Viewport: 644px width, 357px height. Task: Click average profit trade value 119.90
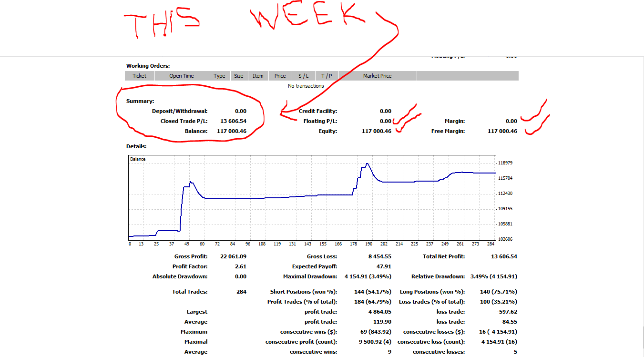coord(382,322)
